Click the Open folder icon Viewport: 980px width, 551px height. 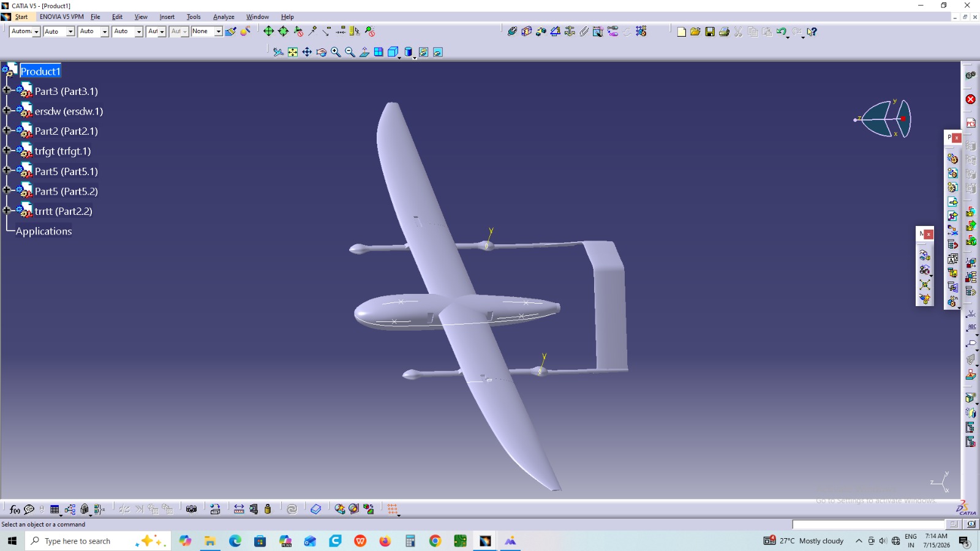(695, 32)
